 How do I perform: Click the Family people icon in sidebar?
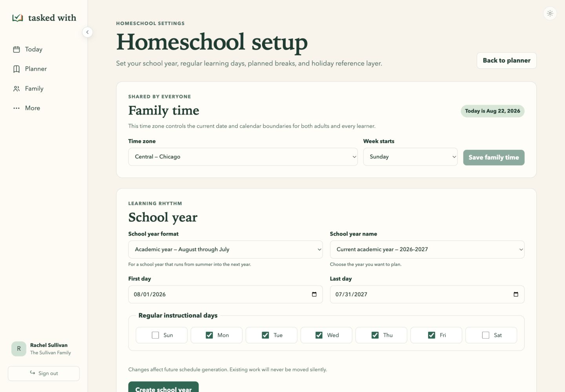[x=16, y=89]
